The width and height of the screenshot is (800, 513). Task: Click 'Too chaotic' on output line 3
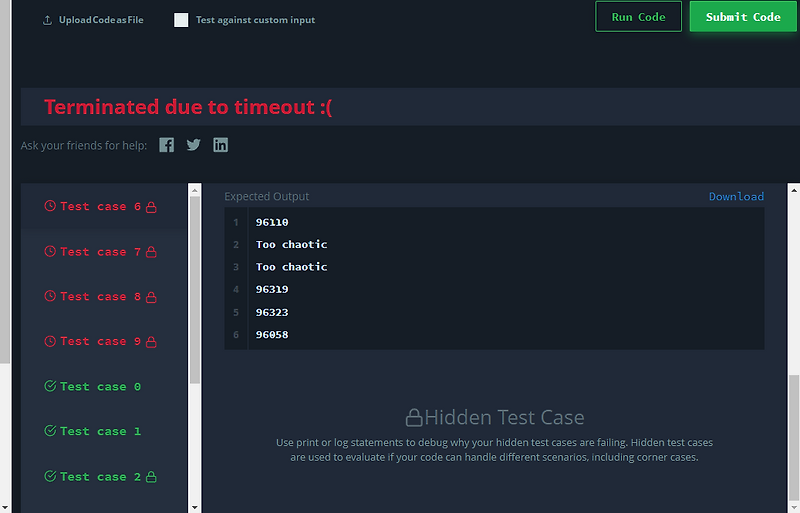[291, 267]
